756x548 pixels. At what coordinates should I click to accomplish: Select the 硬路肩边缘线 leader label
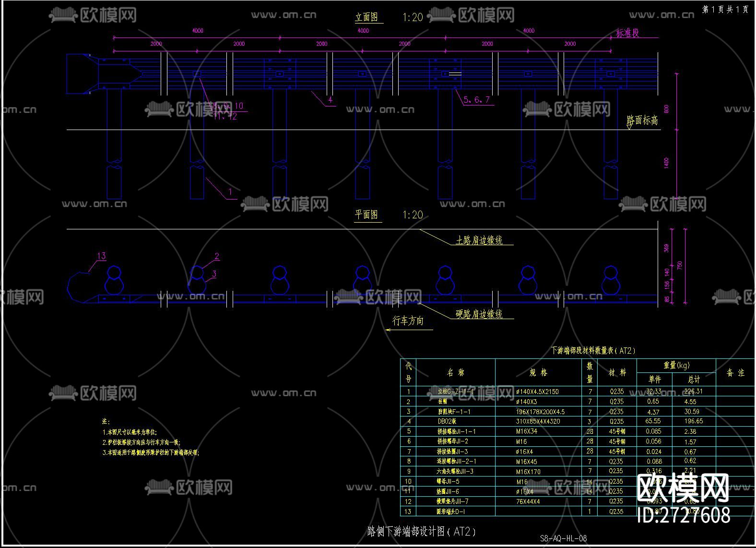tap(479, 314)
